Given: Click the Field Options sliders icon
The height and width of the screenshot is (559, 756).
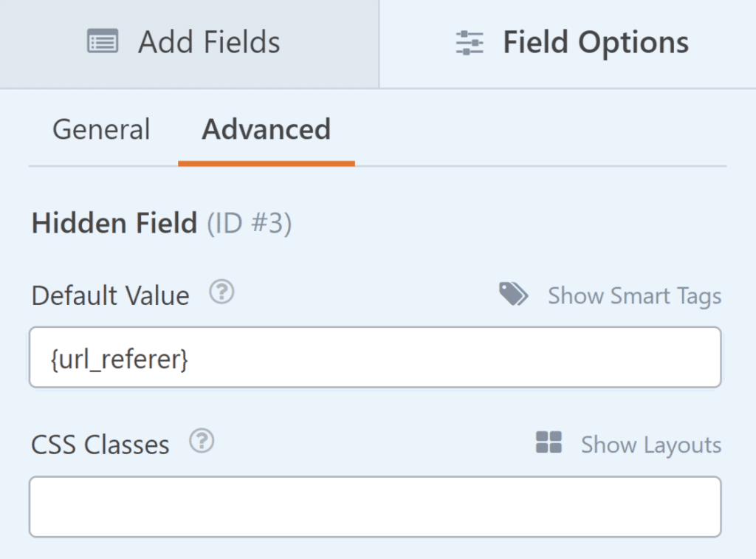Looking at the screenshot, I should pyautogui.click(x=468, y=42).
